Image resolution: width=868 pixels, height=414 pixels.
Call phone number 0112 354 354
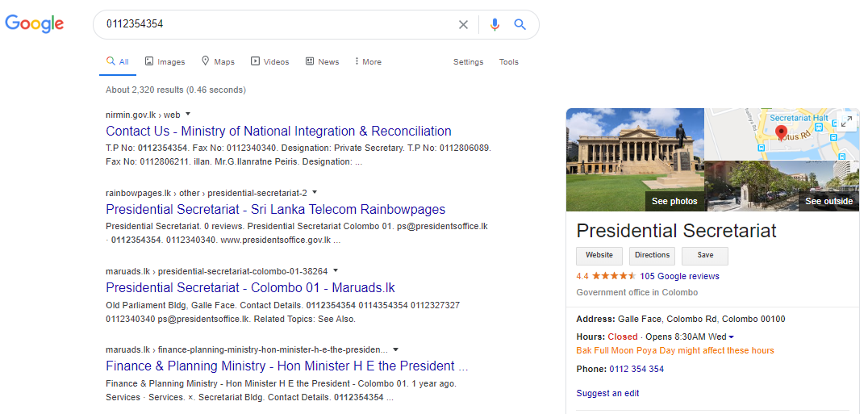[636, 369]
